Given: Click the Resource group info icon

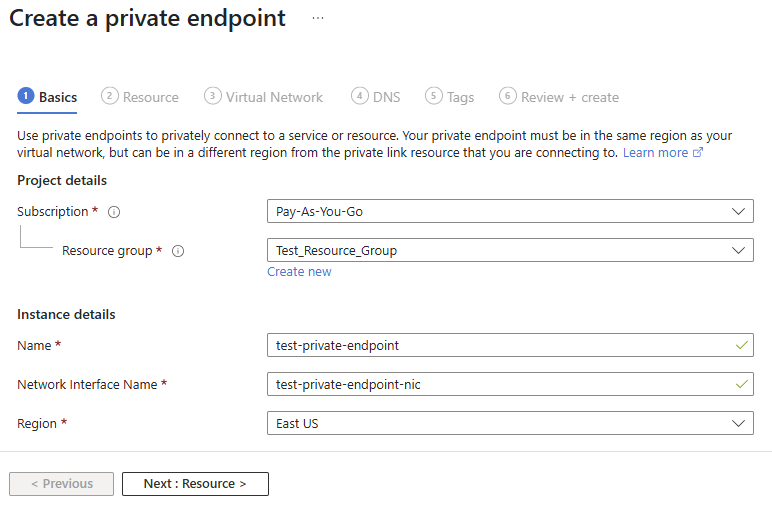Looking at the screenshot, I should tap(178, 251).
